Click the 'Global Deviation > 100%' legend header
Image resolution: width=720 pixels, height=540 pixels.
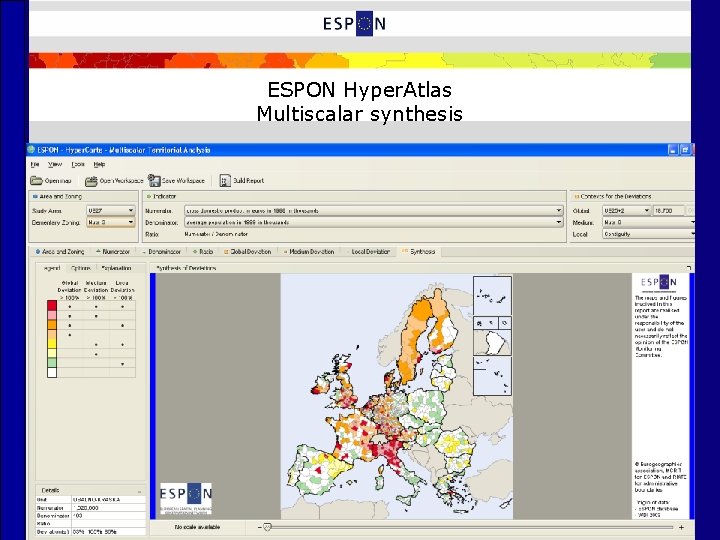pos(69,290)
